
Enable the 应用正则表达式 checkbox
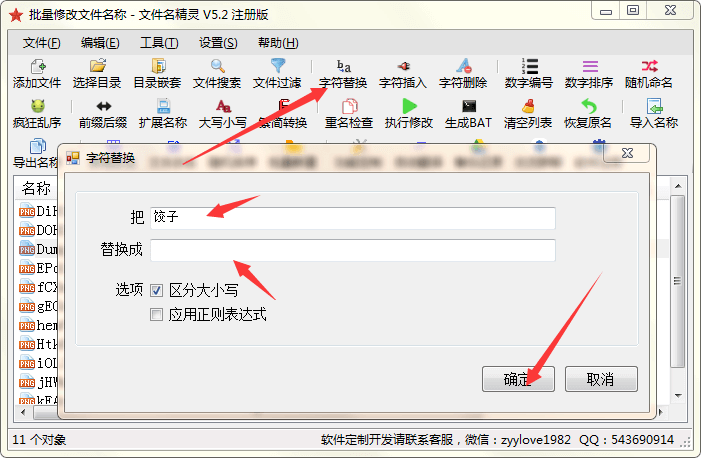[x=156, y=315]
